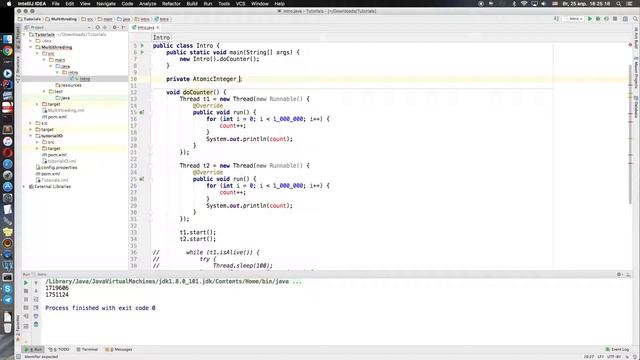Collapse the Tutorials root node
The width and height of the screenshot is (640, 360).
pos(24,35)
